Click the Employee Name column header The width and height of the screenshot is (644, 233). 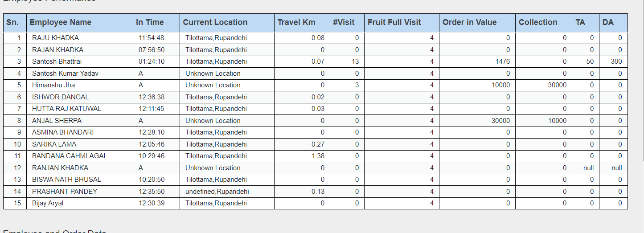(61, 22)
